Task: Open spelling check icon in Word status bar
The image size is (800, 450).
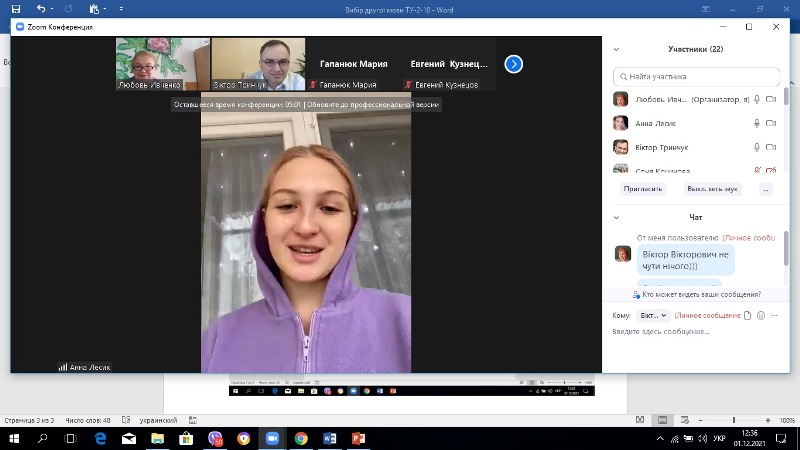Action: (126, 420)
